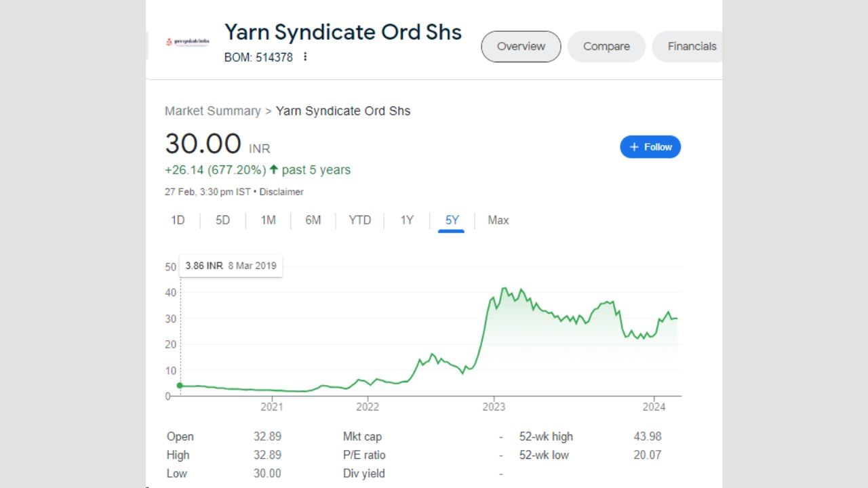Open the three-dot menu beside BOM: 514378

pos(305,57)
